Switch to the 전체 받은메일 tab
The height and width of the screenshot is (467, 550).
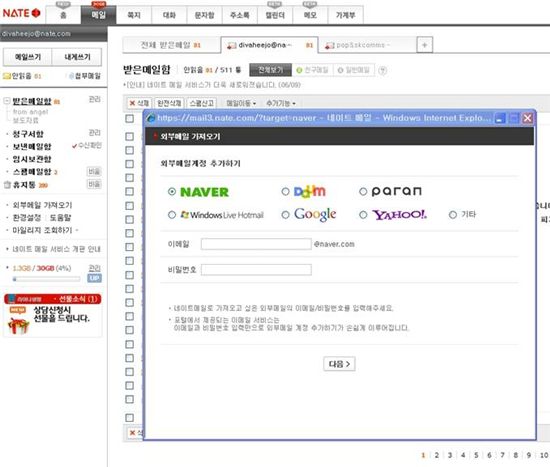coord(171,45)
